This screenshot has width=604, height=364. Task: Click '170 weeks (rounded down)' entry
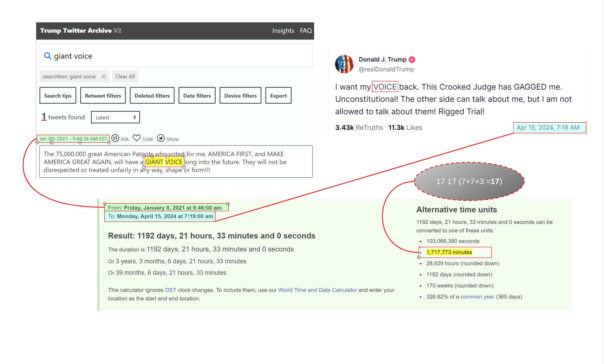point(460,286)
